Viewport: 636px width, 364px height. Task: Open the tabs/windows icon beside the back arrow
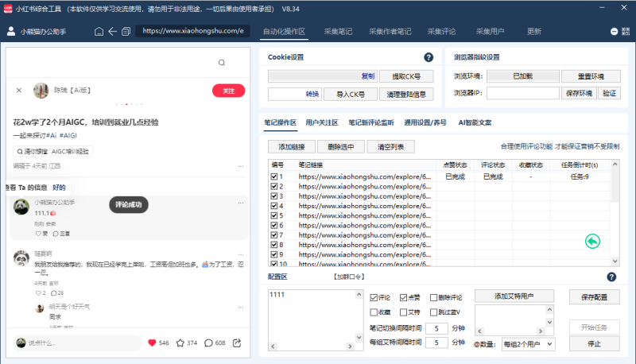(x=126, y=31)
